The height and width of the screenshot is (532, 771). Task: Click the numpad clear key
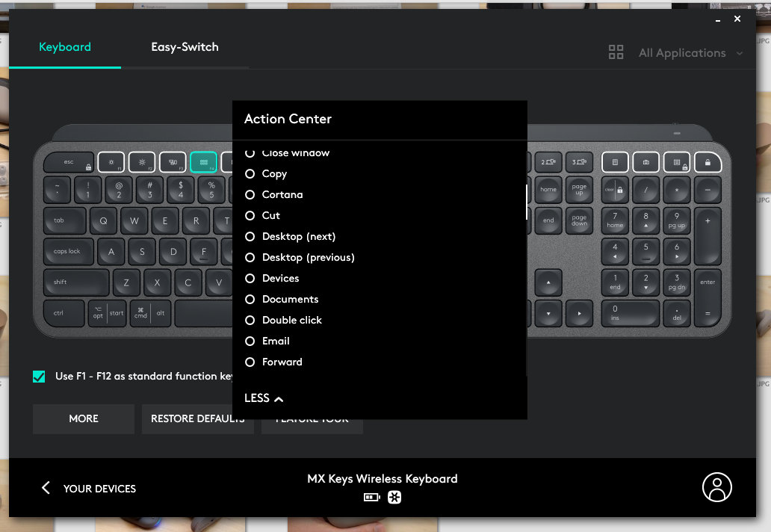(615, 190)
